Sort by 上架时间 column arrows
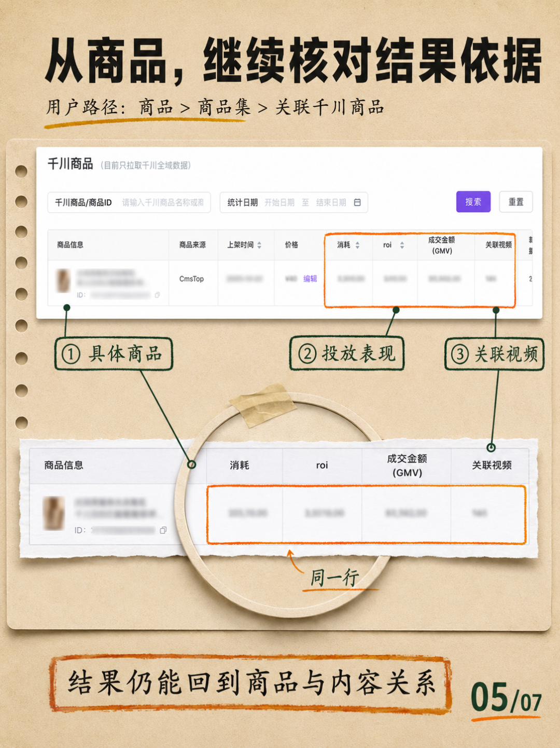The width and height of the screenshot is (560, 748). [259, 245]
